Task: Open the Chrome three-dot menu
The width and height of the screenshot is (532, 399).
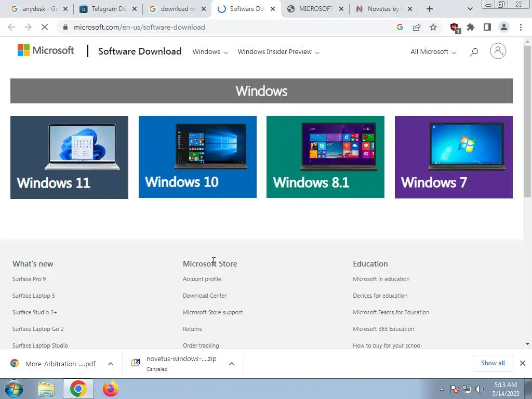Action: 521,27
